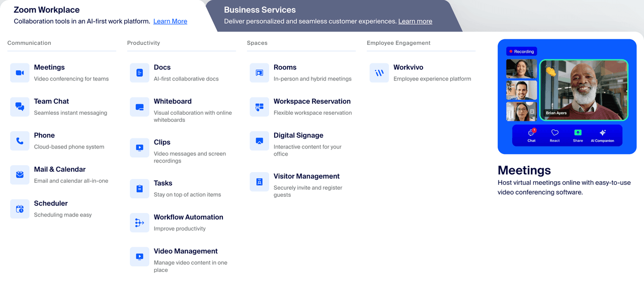Open the Scheduler calendar clock icon
The height and width of the screenshot is (296, 644).
(x=20, y=209)
